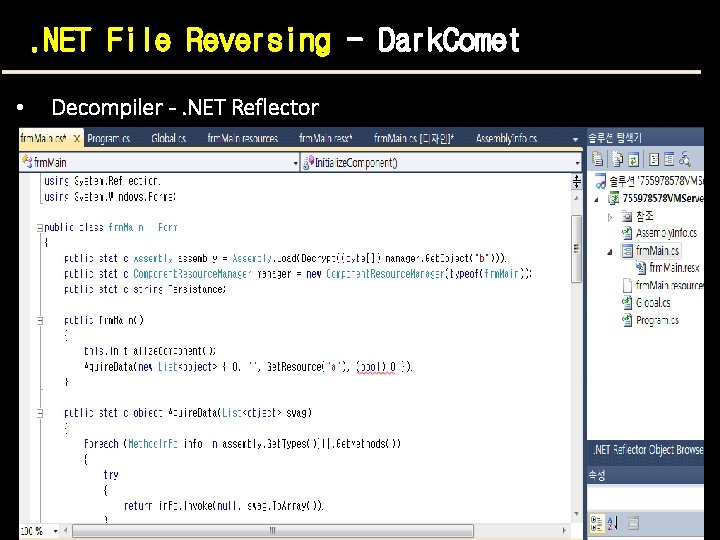Switch to the AssemblyInfo.cs tab

(506, 138)
